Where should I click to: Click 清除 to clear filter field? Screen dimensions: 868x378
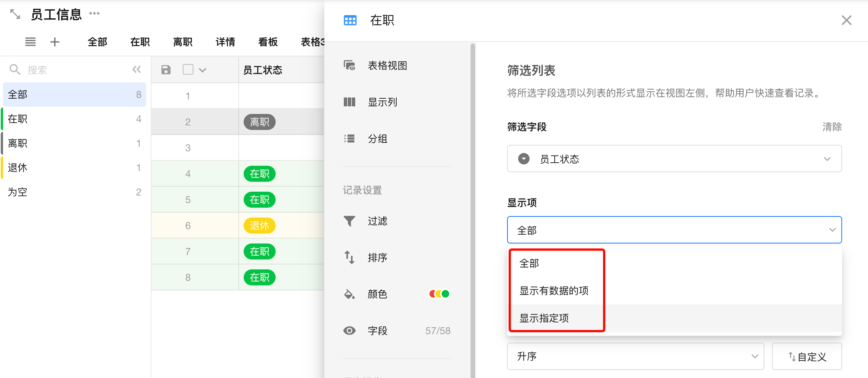832,127
